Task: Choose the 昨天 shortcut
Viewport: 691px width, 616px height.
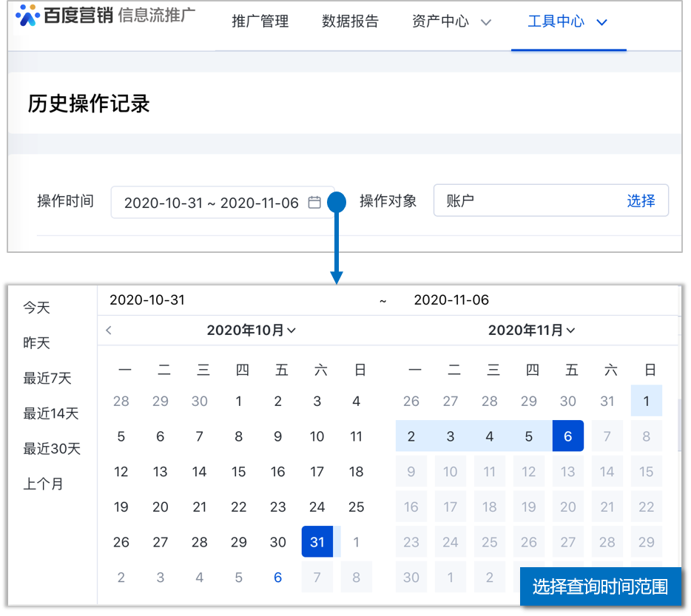Action: pyautogui.click(x=36, y=343)
